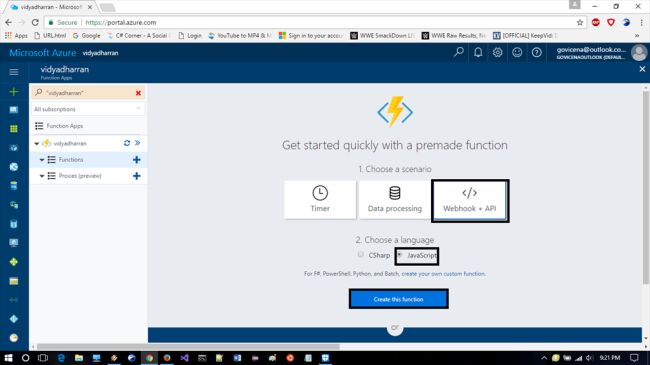Open the Windows Start menu
The image size is (650, 365).
click(8, 358)
